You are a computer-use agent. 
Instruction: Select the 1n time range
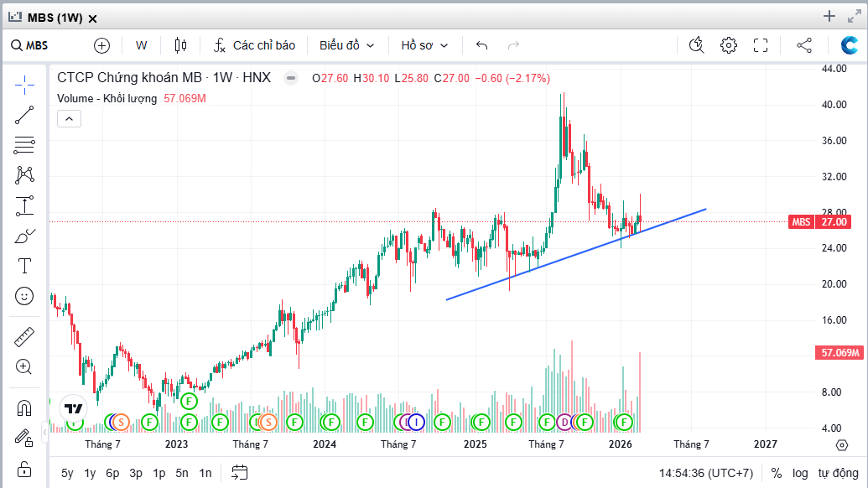pos(205,473)
